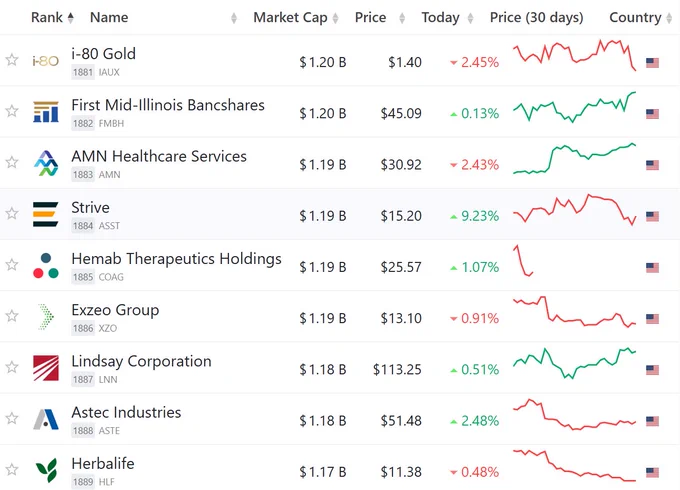Click the Lindsay Corporation red logo

point(46,368)
